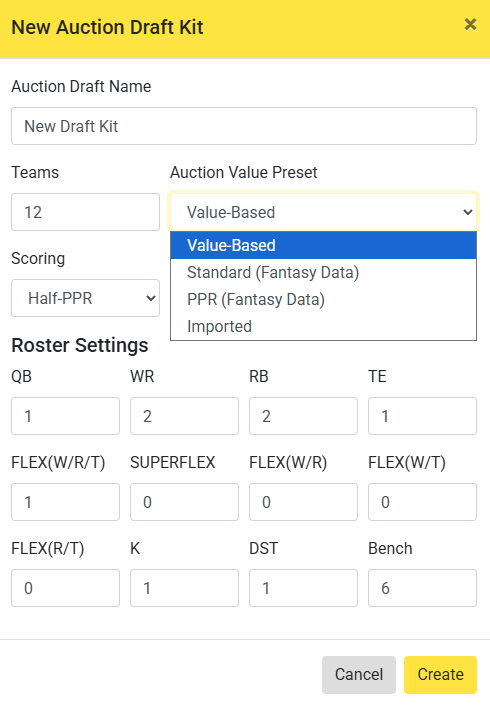
Task: Click the SUPERFLEX count field
Action: (x=184, y=502)
